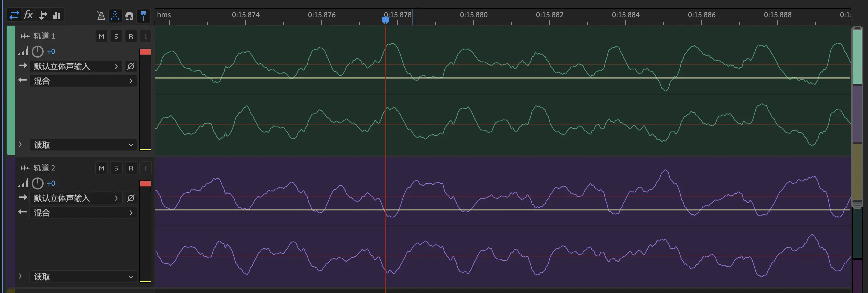The width and height of the screenshot is (868, 293).
Task: Click the 轨道 1 track name
Action: coord(44,36)
